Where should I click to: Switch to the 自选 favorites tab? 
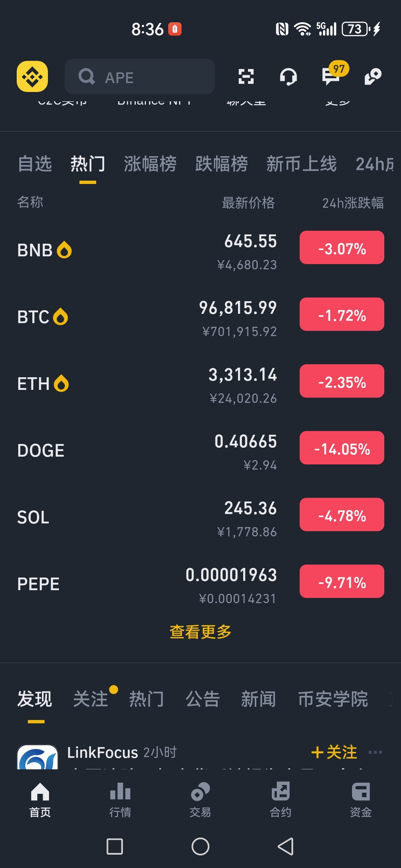35,164
